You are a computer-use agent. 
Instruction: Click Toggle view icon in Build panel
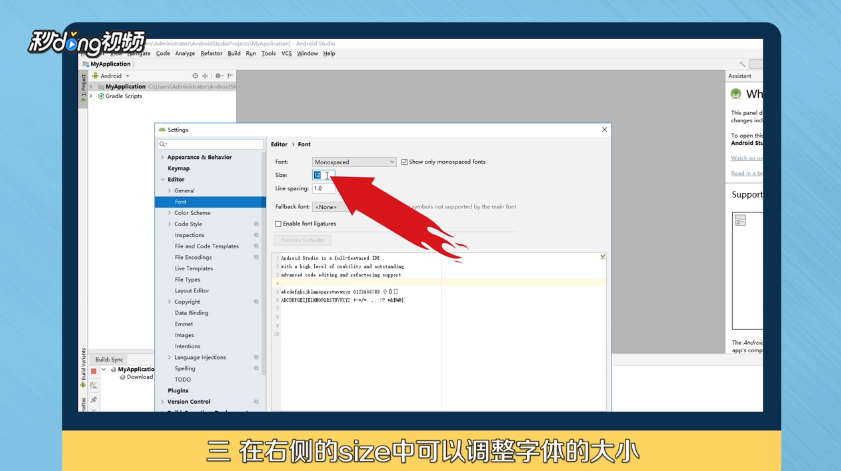94,385
